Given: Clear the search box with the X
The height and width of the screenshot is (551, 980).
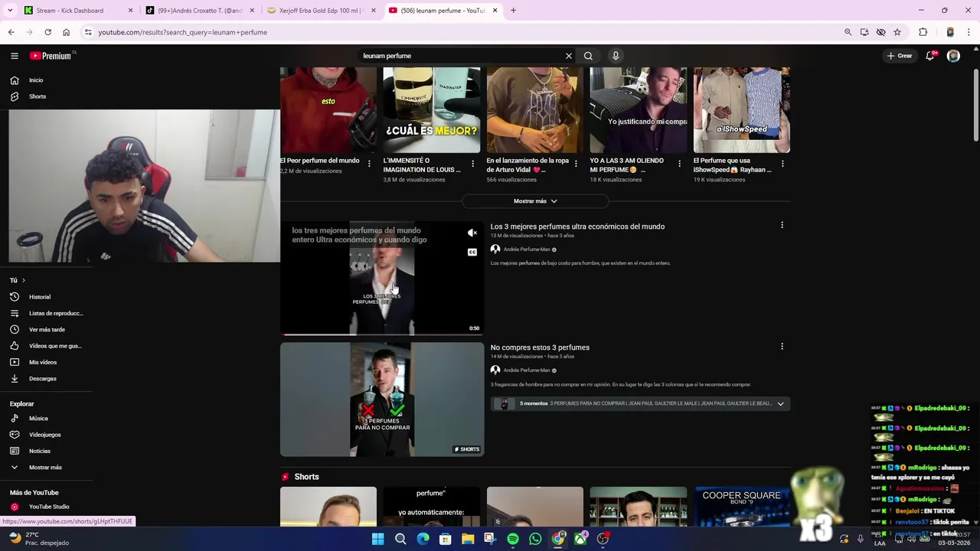Looking at the screenshot, I should tap(568, 56).
